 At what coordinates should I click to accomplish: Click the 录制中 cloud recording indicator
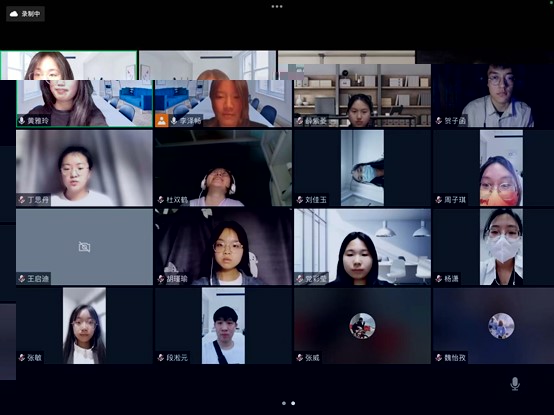pyautogui.click(x=25, y=14)
